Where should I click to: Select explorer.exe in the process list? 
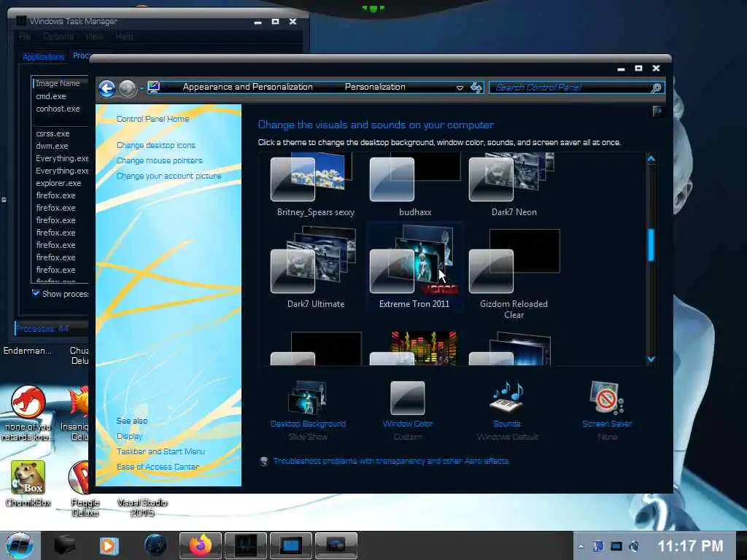pos(60,183)
